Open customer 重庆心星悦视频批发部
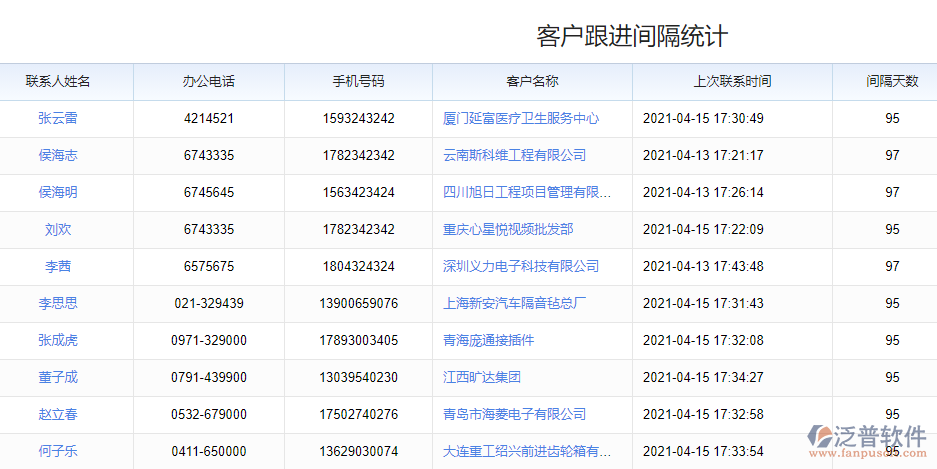Viewport: 937px width, 469px height. tap(508, 229)
